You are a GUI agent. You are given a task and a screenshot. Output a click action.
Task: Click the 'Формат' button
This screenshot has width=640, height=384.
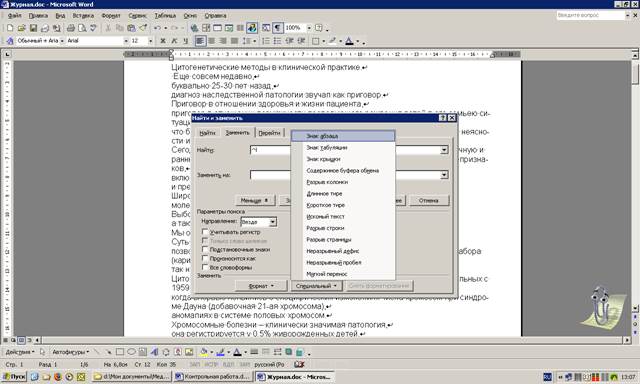point(262,286)
